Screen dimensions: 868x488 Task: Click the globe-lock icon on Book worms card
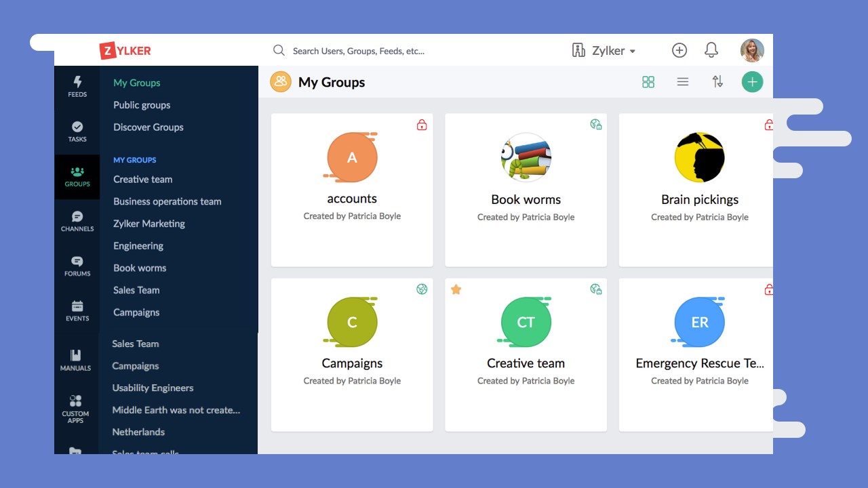pyautogui.click(x=596, y=124)
